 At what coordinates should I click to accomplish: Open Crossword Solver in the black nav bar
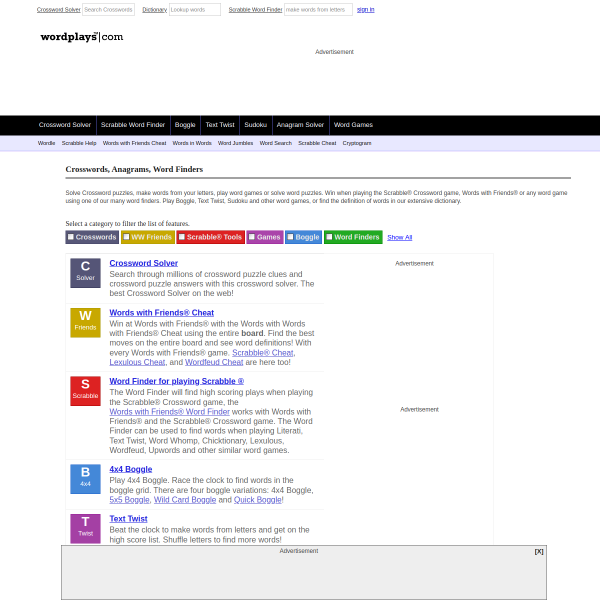pyautogui.click(x=65, y=125)
